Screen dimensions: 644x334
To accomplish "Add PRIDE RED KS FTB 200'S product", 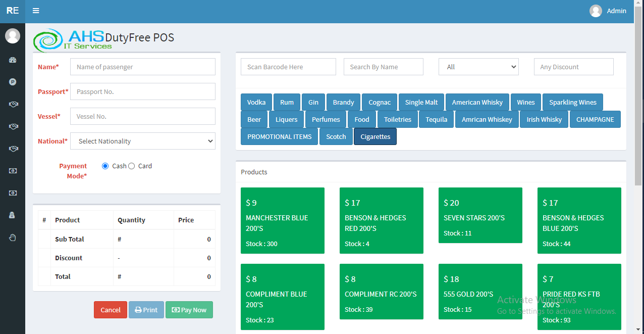I will point(579,297).
